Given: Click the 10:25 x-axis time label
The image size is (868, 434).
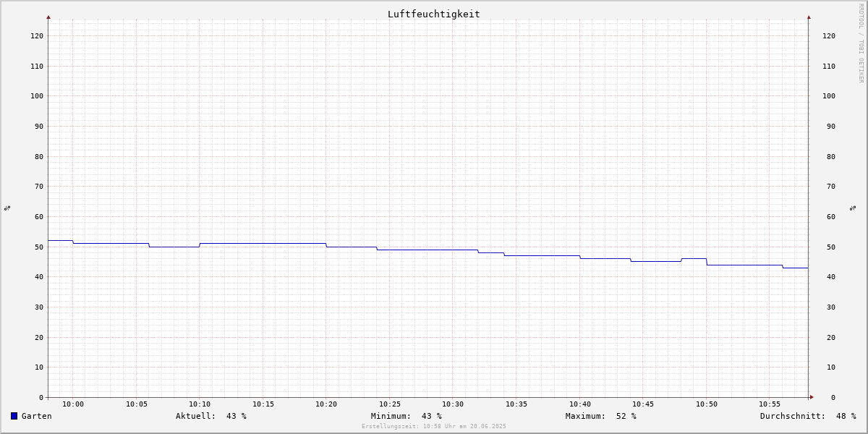Looking at the screenshot, I should click(x=390, y=404).
